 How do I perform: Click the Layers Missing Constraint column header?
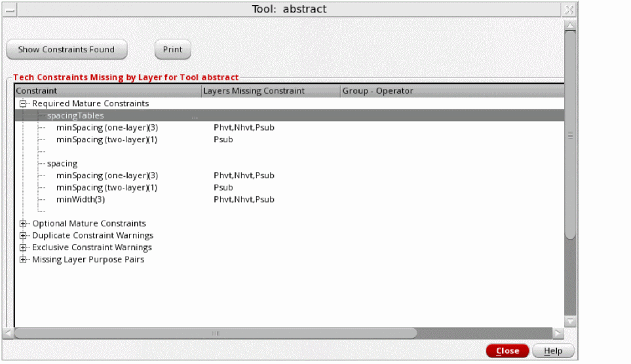point(271,91)
